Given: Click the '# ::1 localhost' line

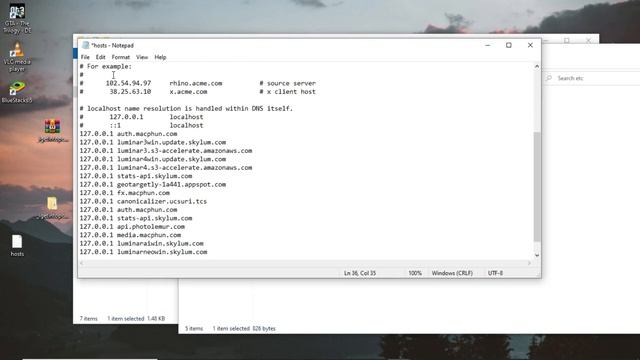Looking at the screenshot, I should (141, 125).
